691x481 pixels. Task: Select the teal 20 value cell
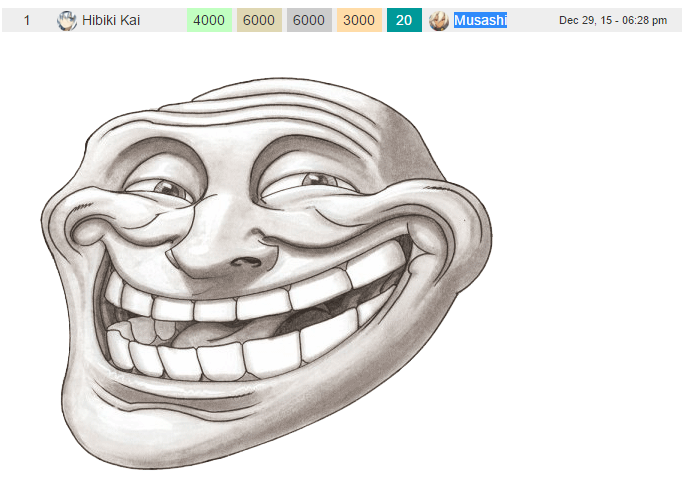point(404,20)
